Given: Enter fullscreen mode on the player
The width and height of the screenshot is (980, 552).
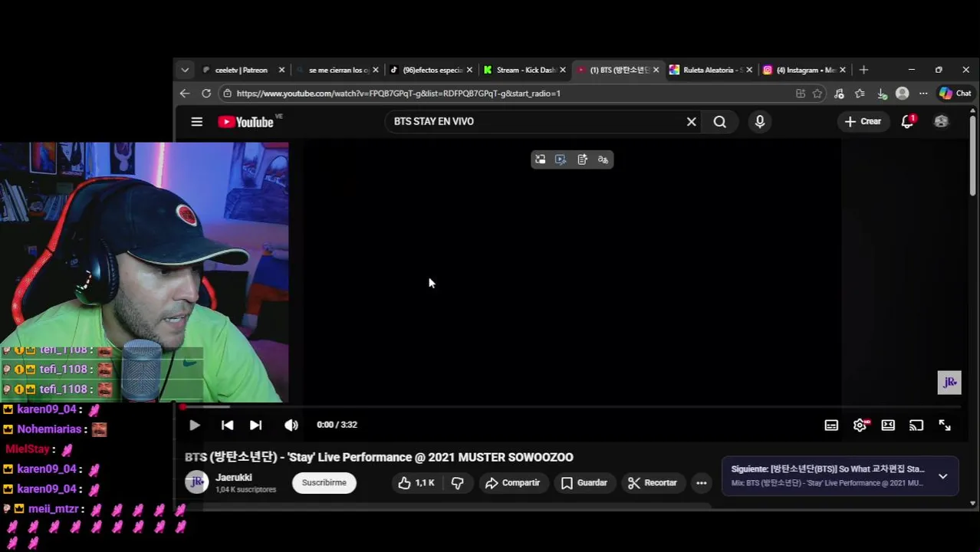Looking at the screenshot, I should click(945, 426).
